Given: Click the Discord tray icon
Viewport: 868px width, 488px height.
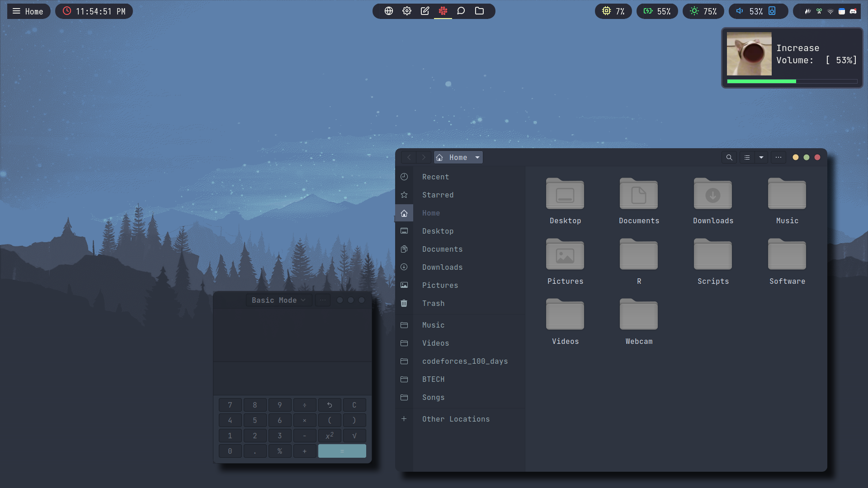Looking at the screenshot, I should point(853,12).
